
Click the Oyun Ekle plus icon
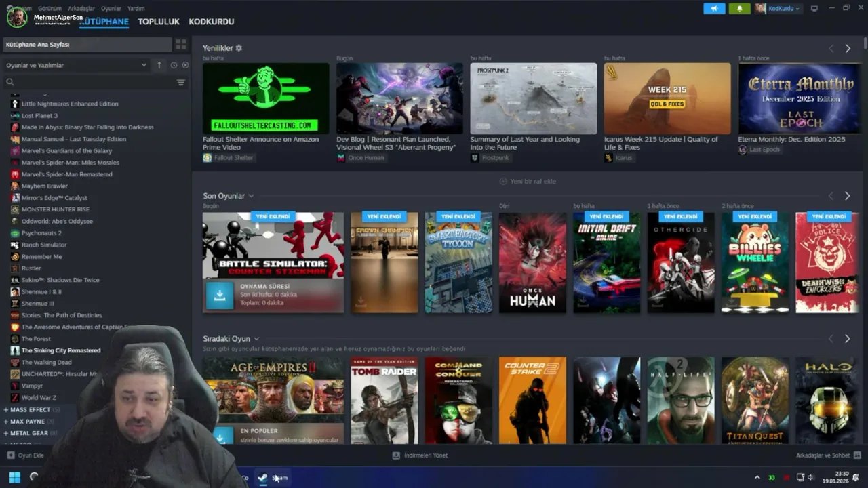click(x=11, y=455)
